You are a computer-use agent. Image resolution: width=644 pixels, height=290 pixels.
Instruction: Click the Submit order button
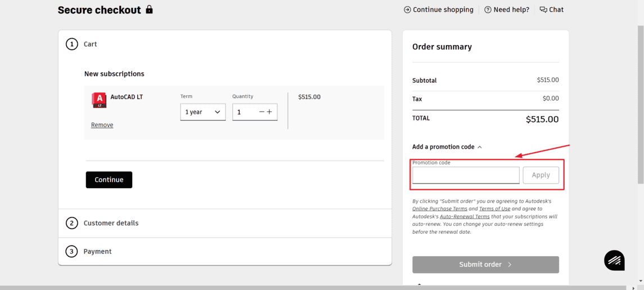pyautogui.click(x=485, y=265)
